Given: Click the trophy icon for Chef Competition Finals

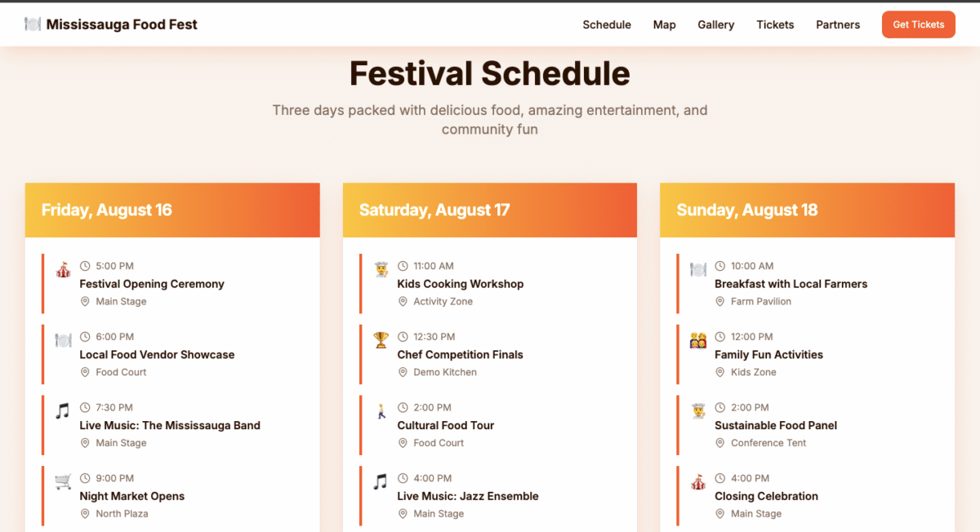Looking at the screenshot, I should coord(381,340).
